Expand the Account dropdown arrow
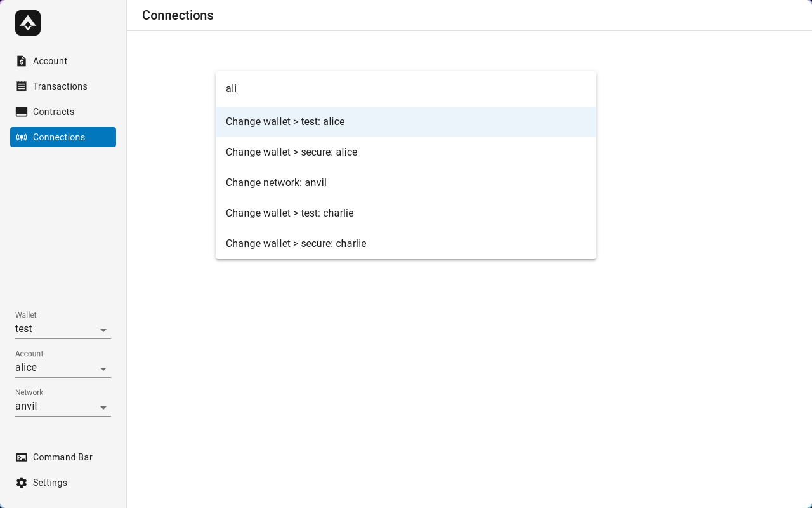 (x=103, y=369)
